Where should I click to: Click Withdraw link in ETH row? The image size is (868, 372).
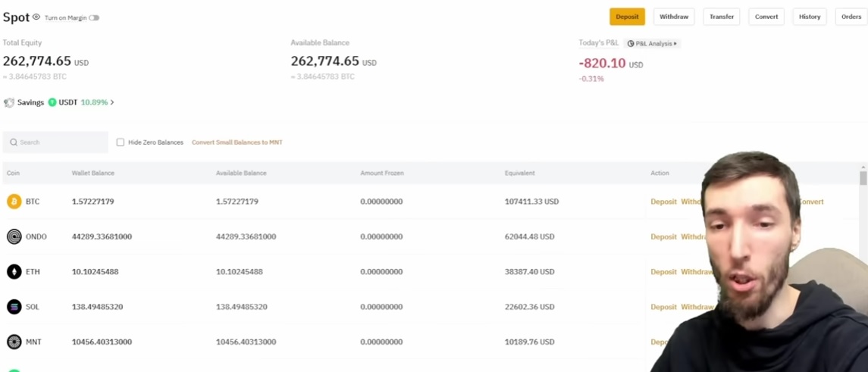697,272
